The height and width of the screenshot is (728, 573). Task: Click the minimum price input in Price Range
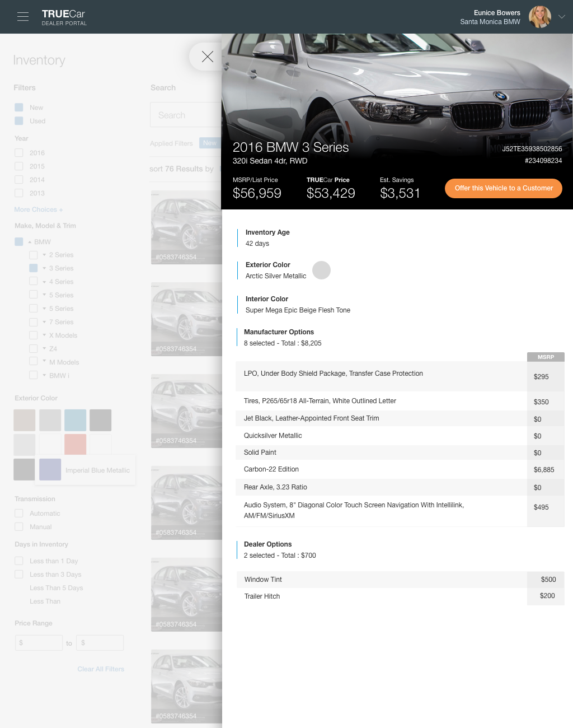pyautogui.click(x=39, y=642)
